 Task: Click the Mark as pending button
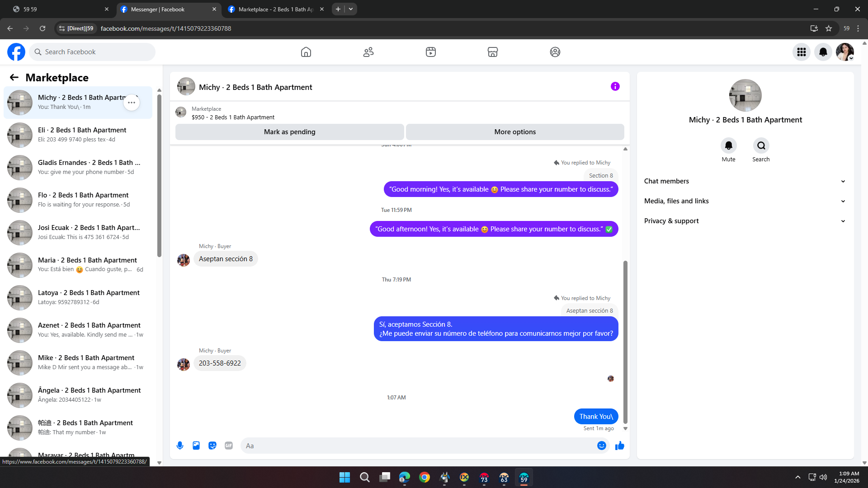pyautogui.click(x=289, y=132)
